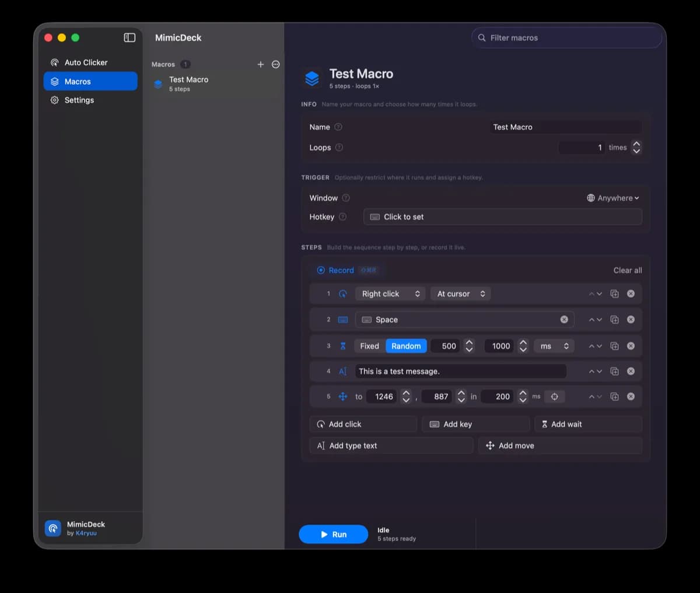Open the macros more-options ellipsis menu

pos(276,64)
